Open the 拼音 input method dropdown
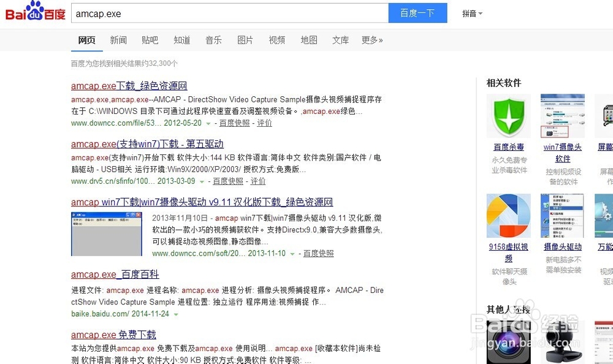 pyautogui.click(x=472, y=13)
